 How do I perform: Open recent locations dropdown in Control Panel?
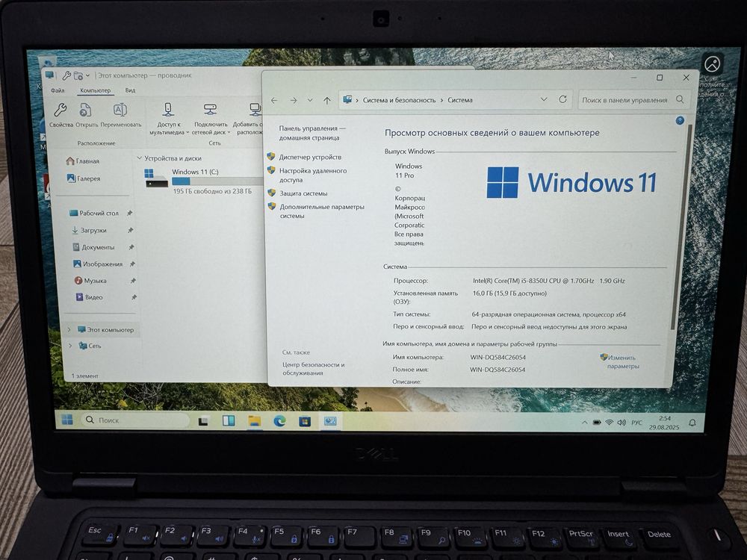(310, 100)
